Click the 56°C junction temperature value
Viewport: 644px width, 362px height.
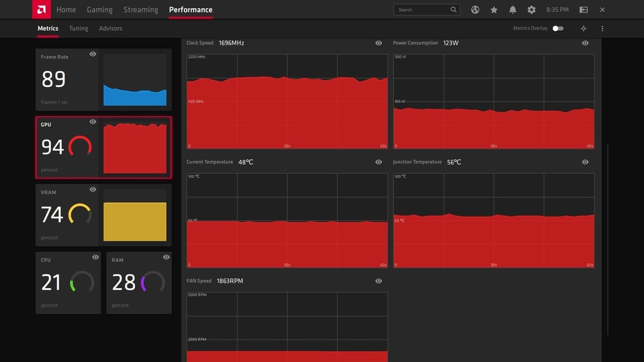pos(454,162)
